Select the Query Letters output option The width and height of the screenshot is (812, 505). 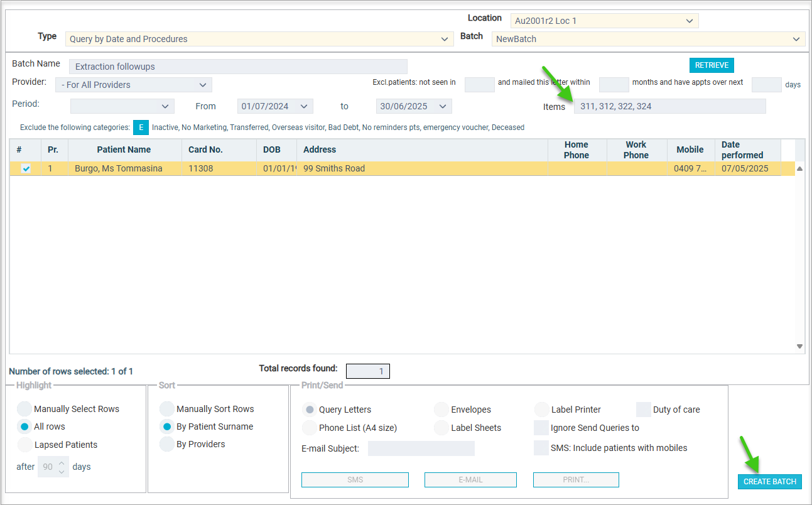tap(310, 410)
